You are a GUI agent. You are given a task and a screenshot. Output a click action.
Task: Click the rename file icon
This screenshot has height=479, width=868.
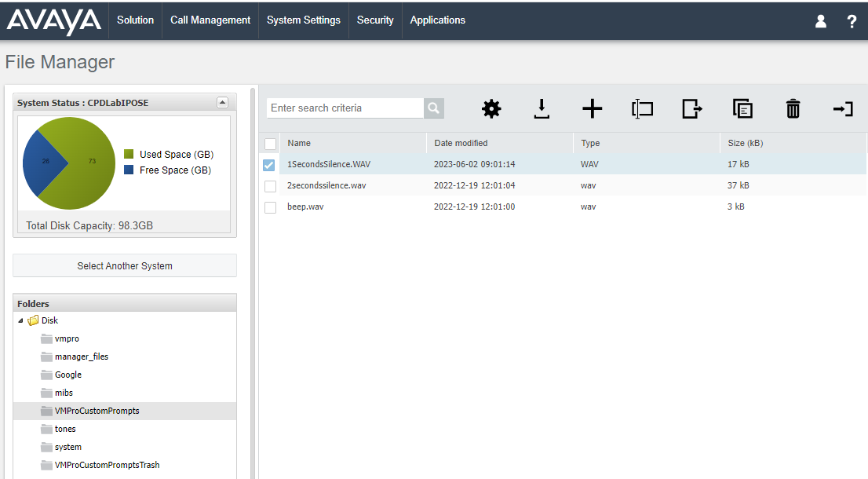pyautogui.click(x=642, y=108)
